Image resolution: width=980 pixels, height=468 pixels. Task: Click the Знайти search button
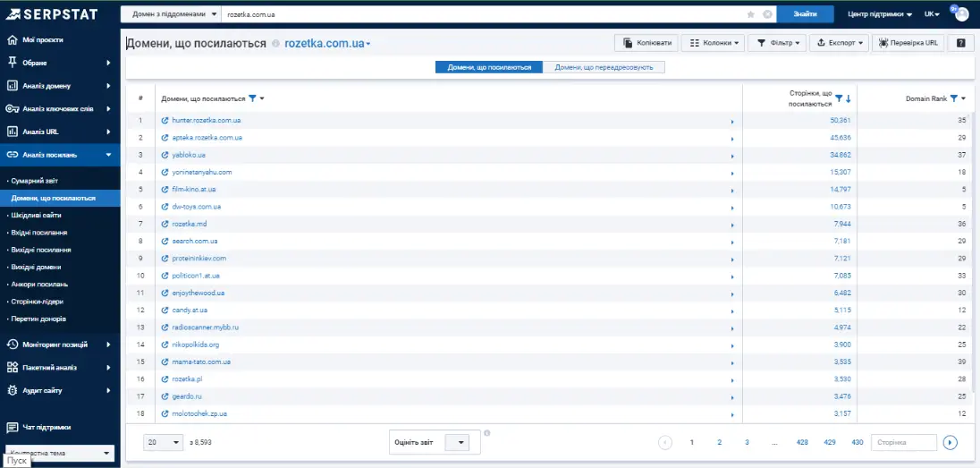(806, 14)
